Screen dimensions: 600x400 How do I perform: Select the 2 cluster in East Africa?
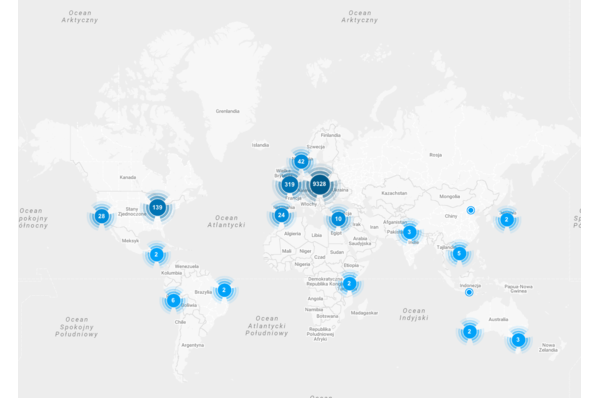pos(349,283)
